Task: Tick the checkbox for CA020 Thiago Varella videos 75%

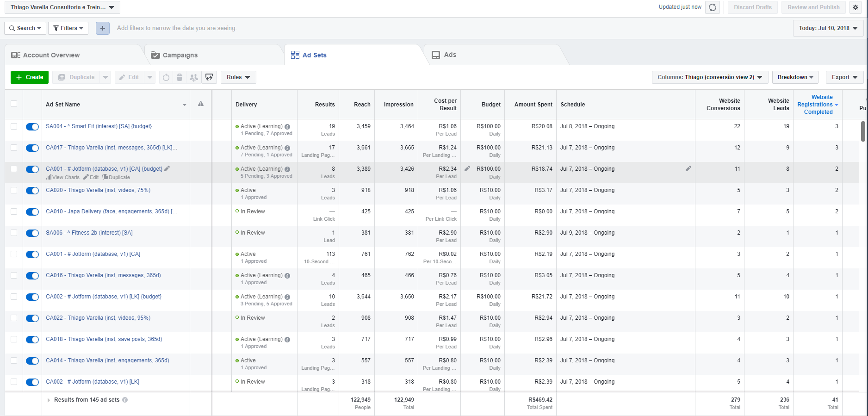Action: click(14, 190)
